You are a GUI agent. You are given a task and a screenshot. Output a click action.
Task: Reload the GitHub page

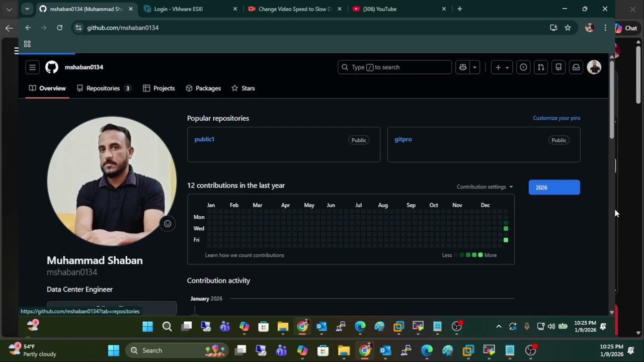coord(59,28)
